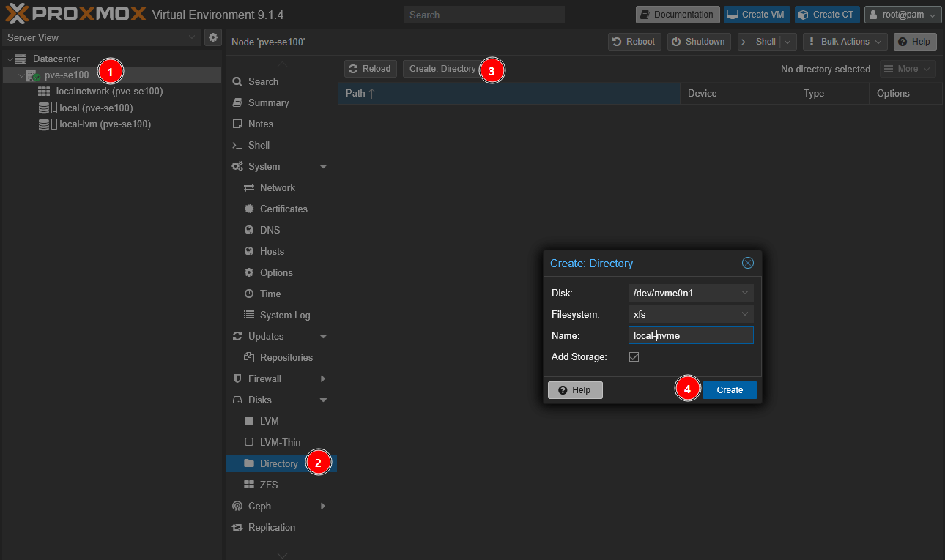Image resolution: width=945 pixels, height=560 pixels.
Task: Open ZFS disks section
Action: pyautogui.click(x=268, y=485)
